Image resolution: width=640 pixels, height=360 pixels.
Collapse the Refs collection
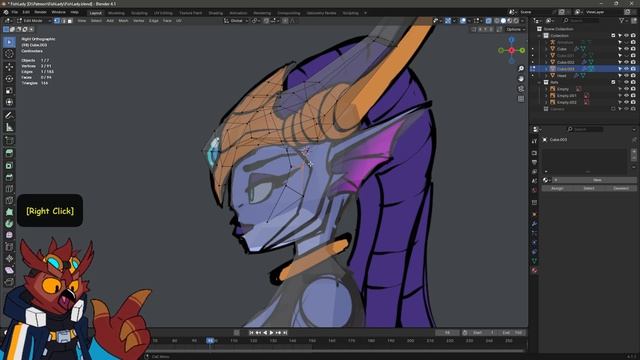coord(540,82)
